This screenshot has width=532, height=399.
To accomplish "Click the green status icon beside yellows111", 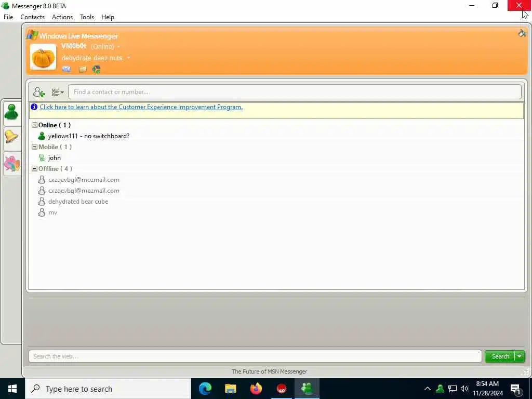I will pyautogui.click(x=42, y=136).
